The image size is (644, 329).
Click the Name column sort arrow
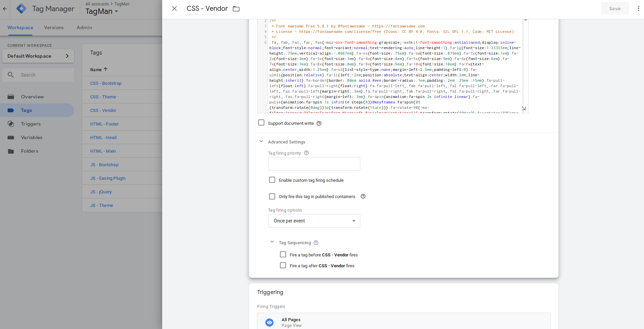coord(106,69)
